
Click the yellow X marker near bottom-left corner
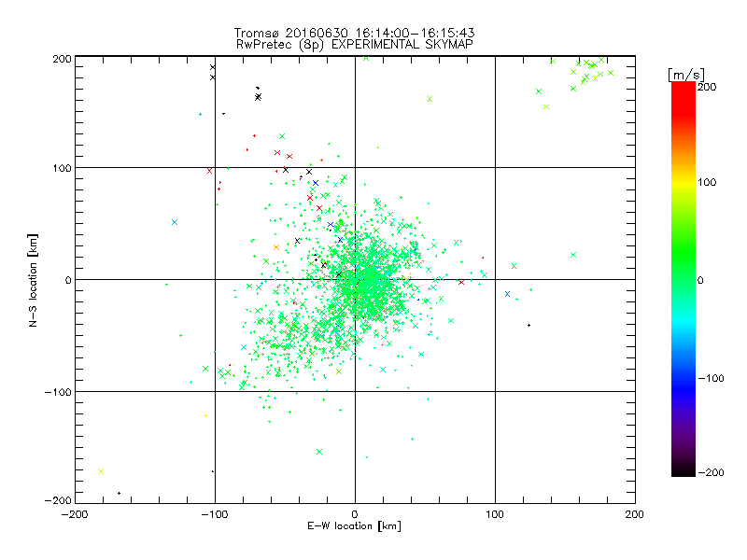point(101,471)
